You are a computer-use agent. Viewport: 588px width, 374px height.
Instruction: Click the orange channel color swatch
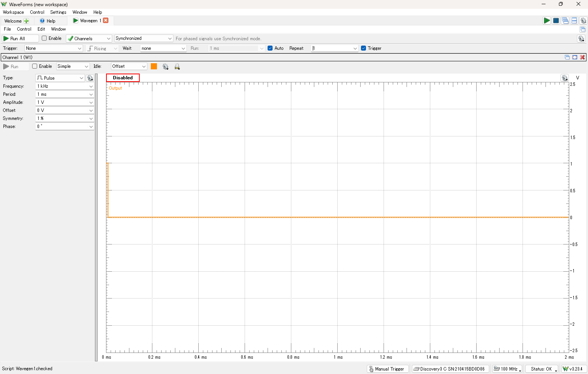tap(154, 66)
